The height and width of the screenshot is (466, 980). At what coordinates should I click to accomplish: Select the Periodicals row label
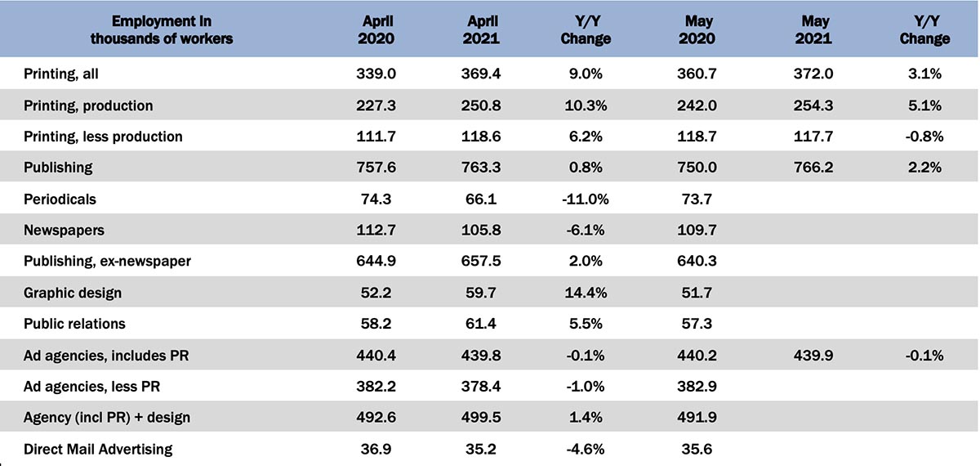pyautogui.click(x=60, y=199)
